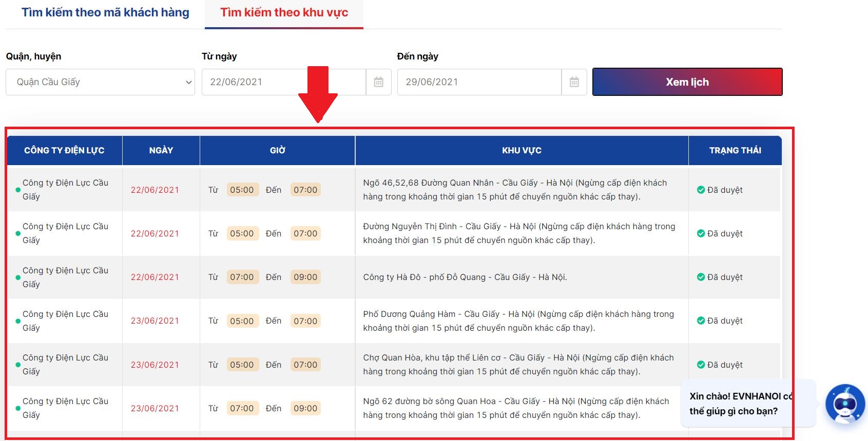Click approved check icon for Nguyễn Thị Định row
Screen dimensions: 868x441
(701, 233)
